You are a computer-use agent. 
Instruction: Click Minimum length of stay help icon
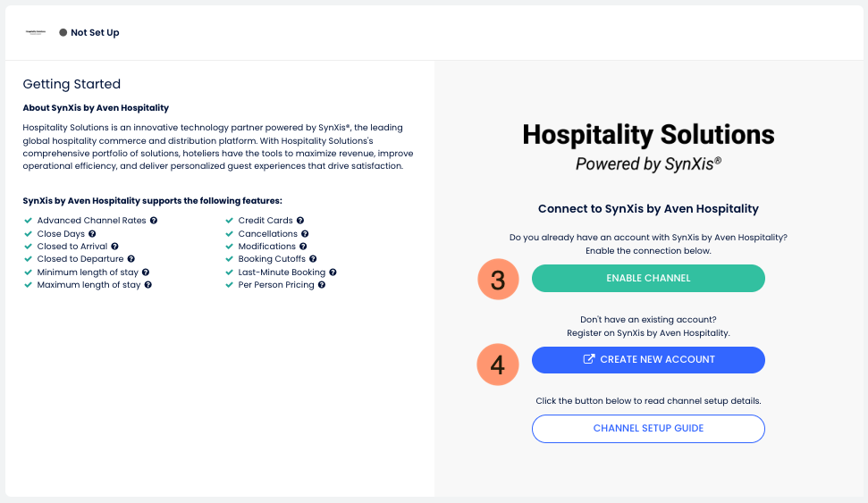[145, 272]
